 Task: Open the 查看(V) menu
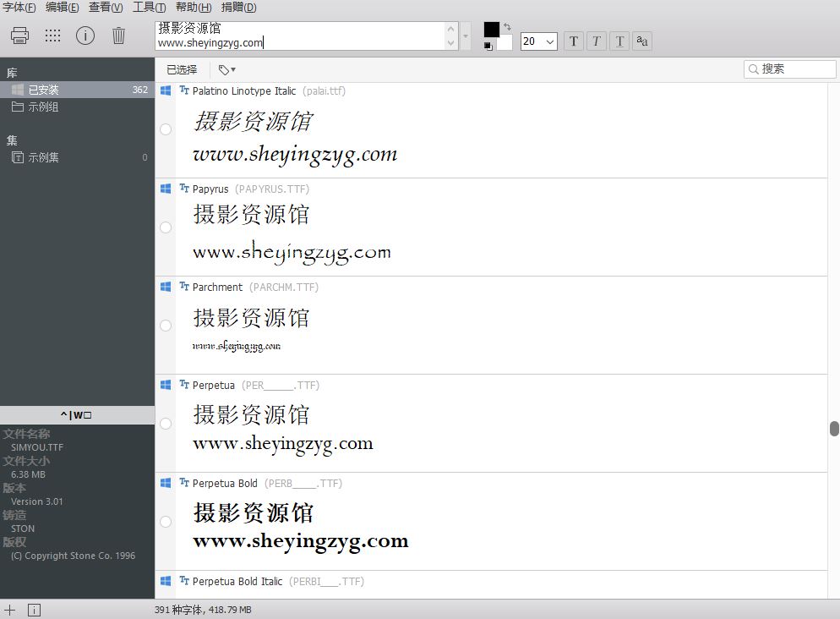click(x=106, y=8)
